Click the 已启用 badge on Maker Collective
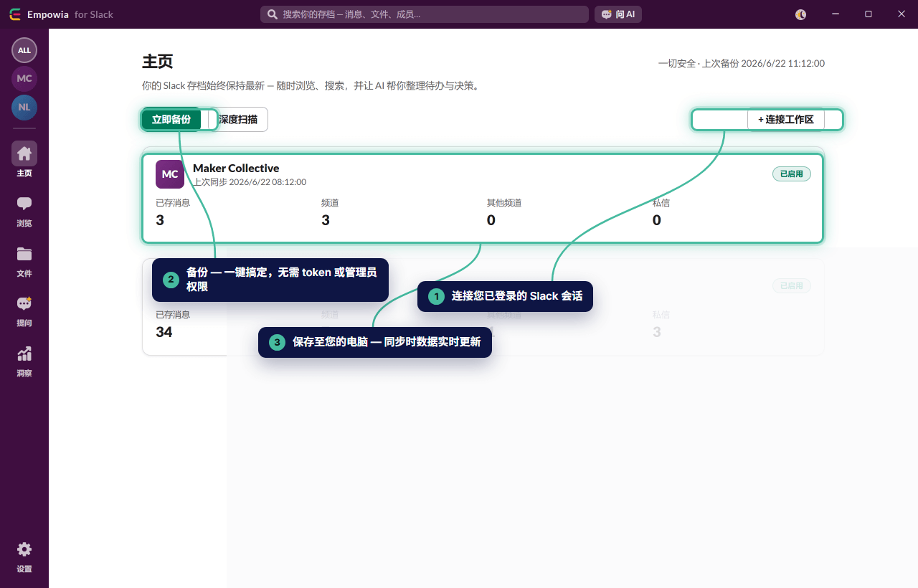The height and width of the screenshot is (588, 918). (792, 174)
